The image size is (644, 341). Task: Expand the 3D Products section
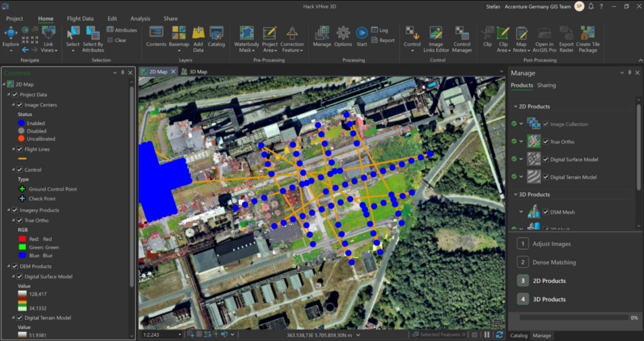[x=515, y=194]
